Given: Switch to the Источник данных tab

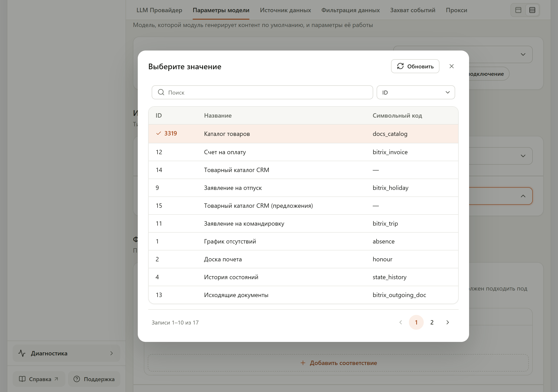Looking at the screenshot, I should [285, 10].
